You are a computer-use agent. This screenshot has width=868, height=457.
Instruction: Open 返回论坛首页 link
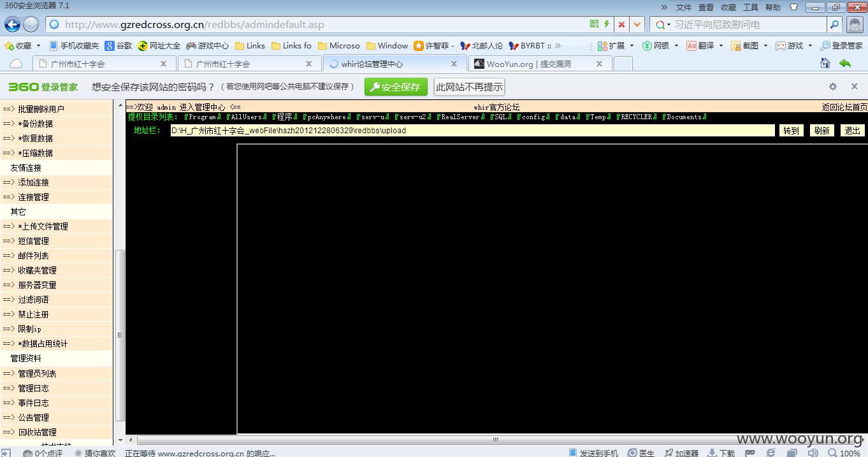click(844, 107)
